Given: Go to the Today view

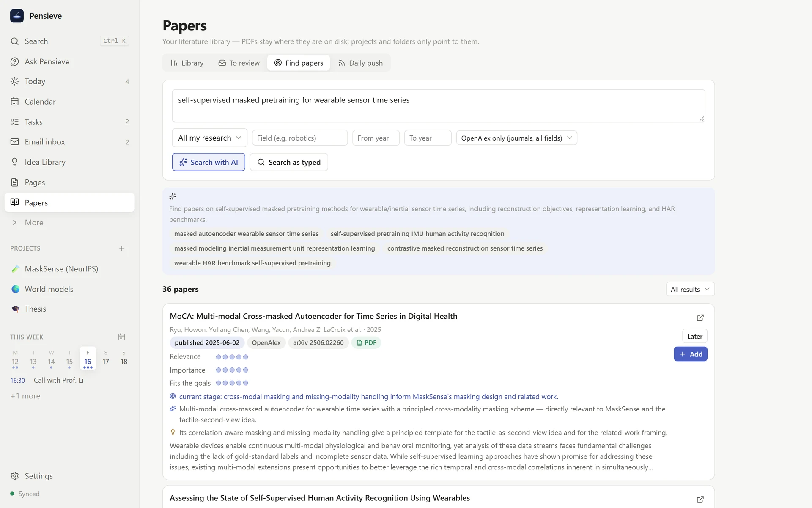Looking at the screenshot, I should point(69,81).
